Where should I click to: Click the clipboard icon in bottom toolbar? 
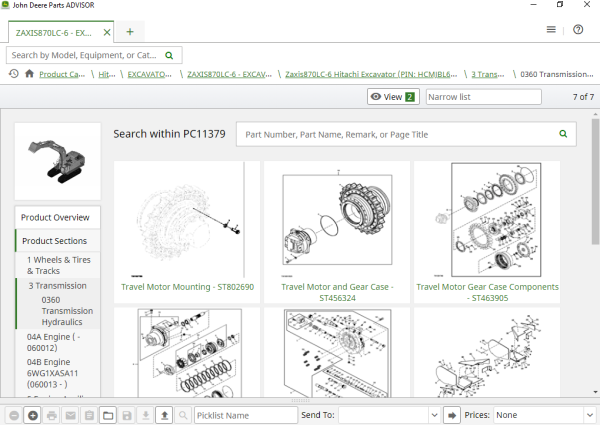(89, 415)
